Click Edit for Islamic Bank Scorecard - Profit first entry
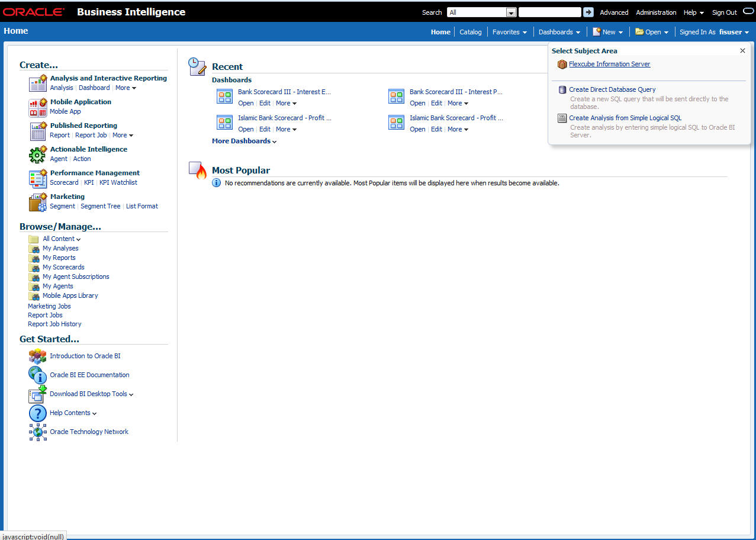The image size is (756, 540). pyautogui.click(x=265, y=129)
